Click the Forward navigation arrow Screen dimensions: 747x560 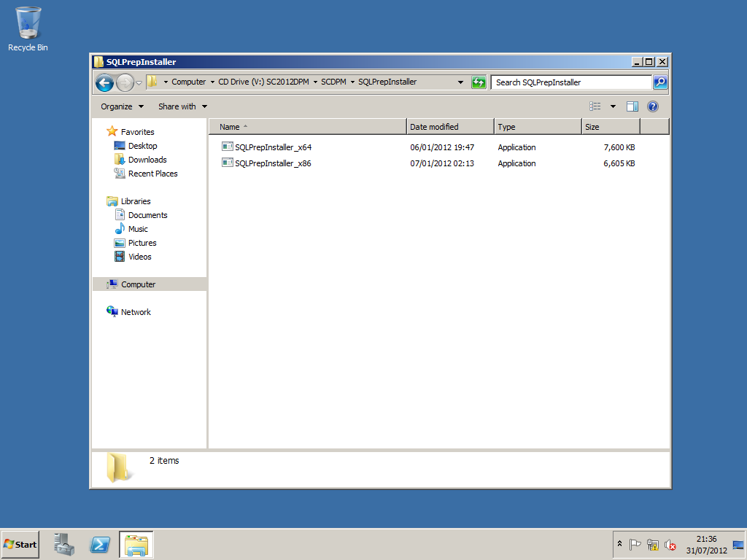point(125,83)
